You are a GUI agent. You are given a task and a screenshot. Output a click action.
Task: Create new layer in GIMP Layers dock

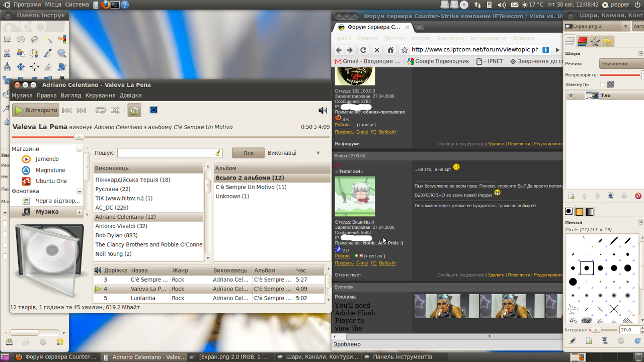click(x=571, y=196)
